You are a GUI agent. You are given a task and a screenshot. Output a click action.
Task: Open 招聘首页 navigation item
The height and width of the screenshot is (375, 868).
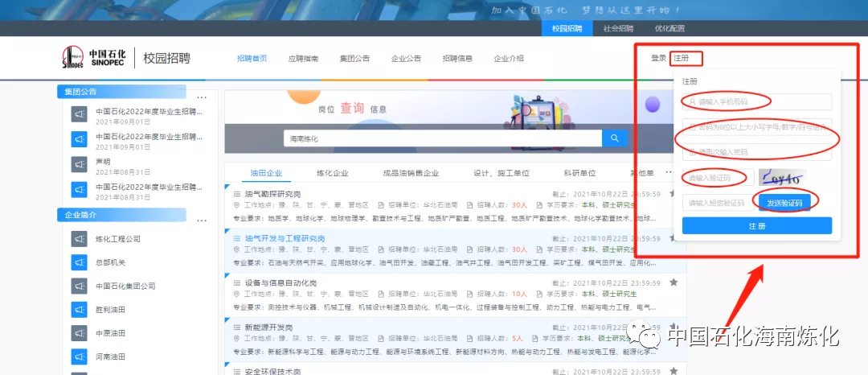pos(252,58)
